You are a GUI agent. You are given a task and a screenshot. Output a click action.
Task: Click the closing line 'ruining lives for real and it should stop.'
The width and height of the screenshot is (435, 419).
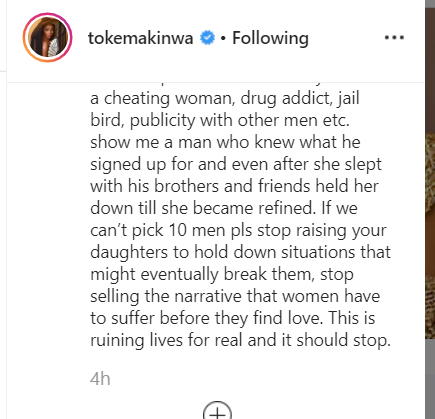240,341
